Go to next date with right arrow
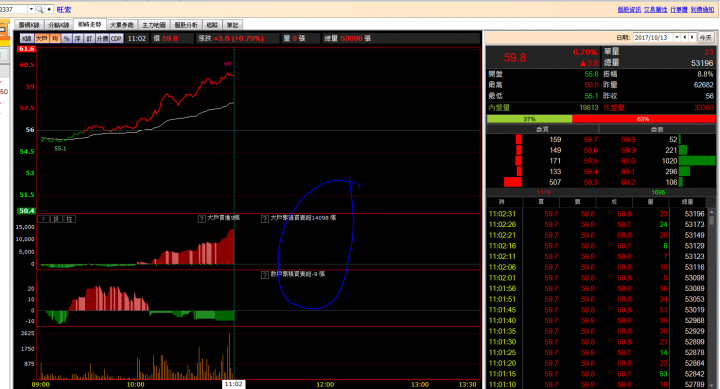The width and height of the screenshot is (720, 389). coord(692,38)
